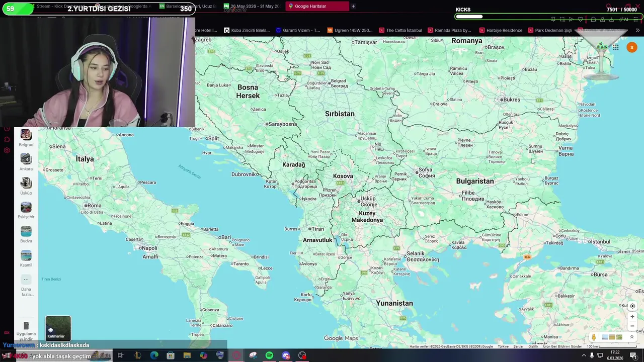Open Ramada Plaza bookmark
This screenshot has height=362, width=644.
pos(449,30)
